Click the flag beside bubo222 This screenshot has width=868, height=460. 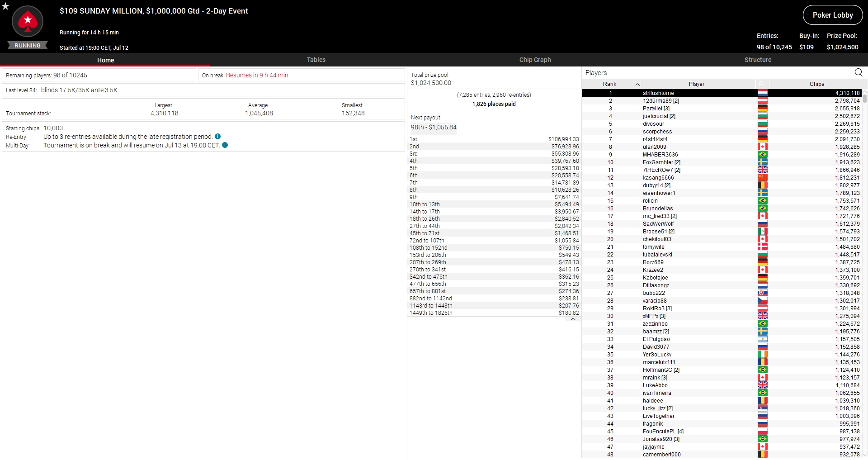coord(762,293)
